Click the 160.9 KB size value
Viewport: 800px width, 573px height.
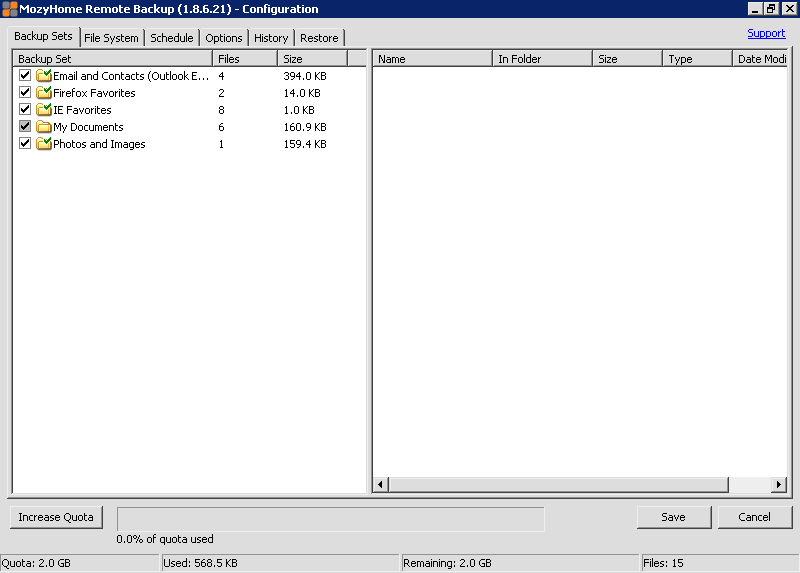305,127
